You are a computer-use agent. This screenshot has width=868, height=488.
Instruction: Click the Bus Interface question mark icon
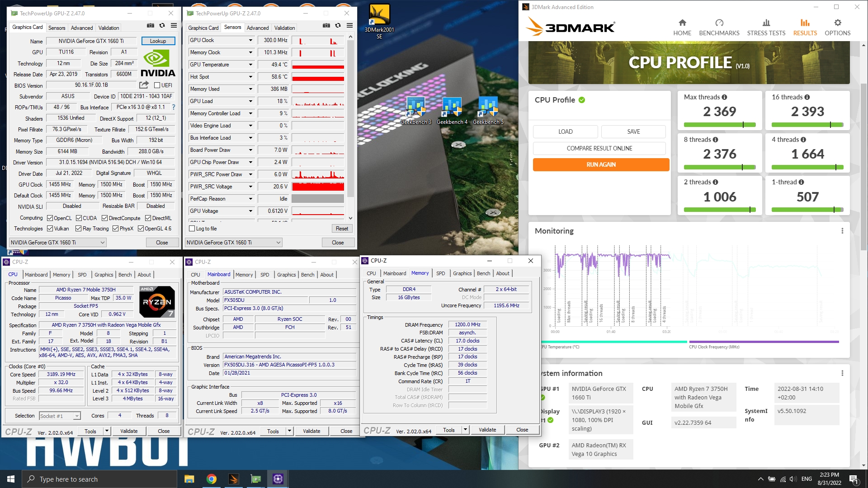pyautogui.click(x=173, y=107)
